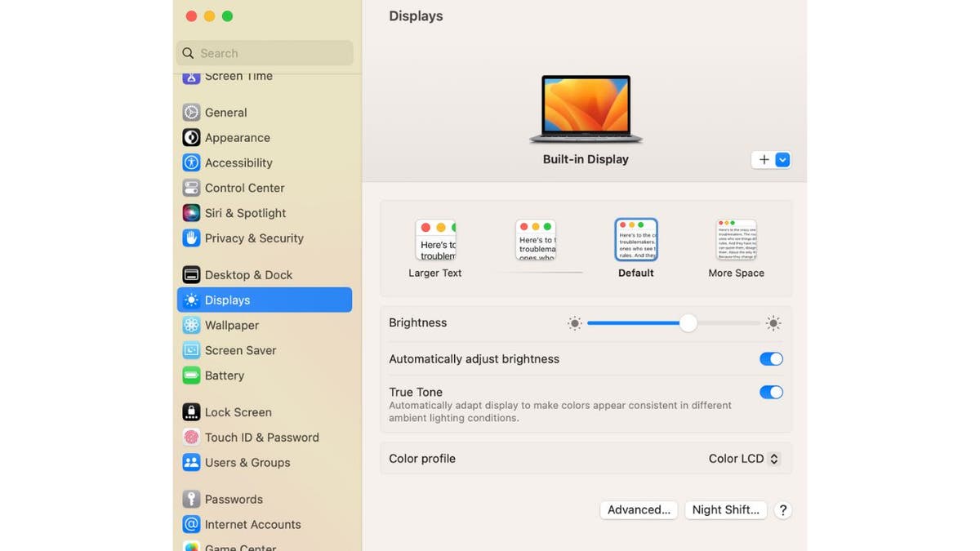Go to Privacy & Security
The height and width of the screenshot is (551, 980).
click(x=265, y=238)
